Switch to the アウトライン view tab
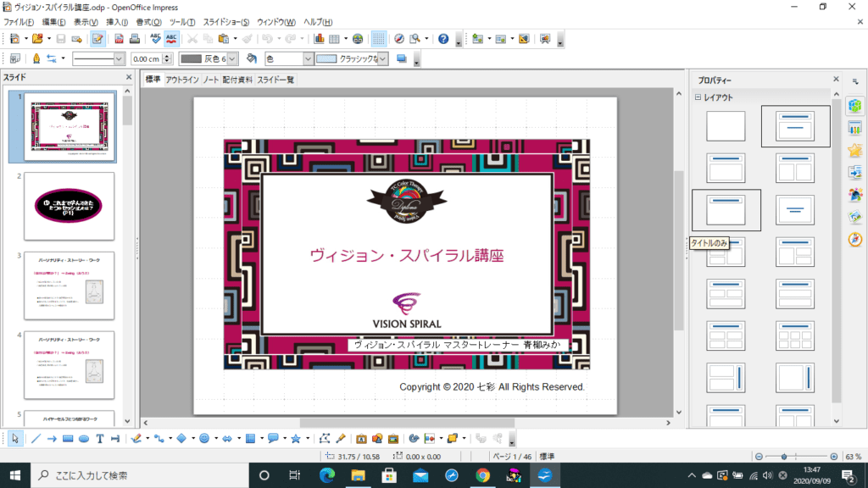Screen dimensions: 868x488 tap(181, 80)
